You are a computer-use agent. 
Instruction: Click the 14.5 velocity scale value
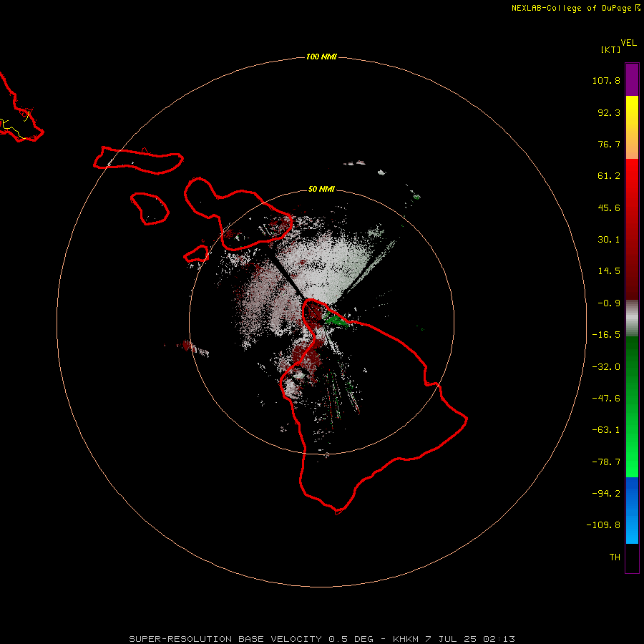click(609, 271)
